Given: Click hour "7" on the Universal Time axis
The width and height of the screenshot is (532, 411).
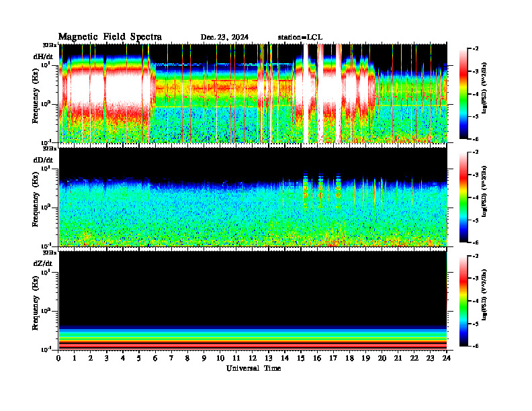Looking at the screenshot, I should (171, 359).
